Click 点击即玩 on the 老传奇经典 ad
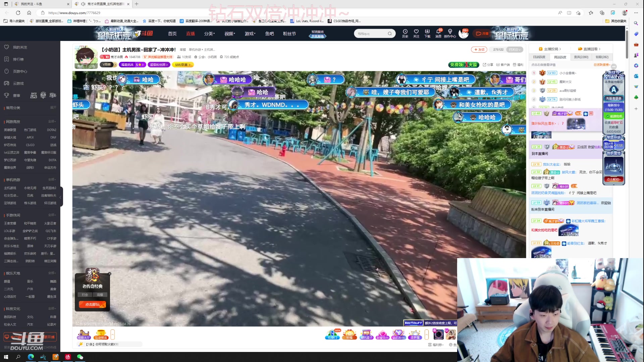 [92, 304]
